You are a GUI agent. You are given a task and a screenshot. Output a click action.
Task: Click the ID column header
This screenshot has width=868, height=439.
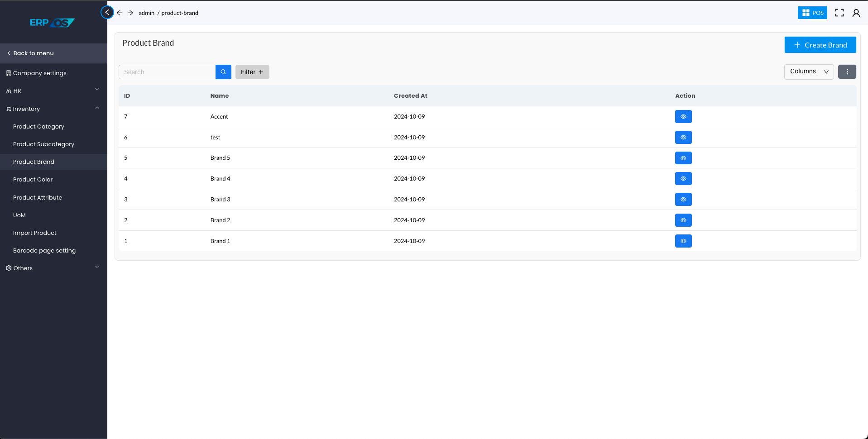(x=127, y=95)
